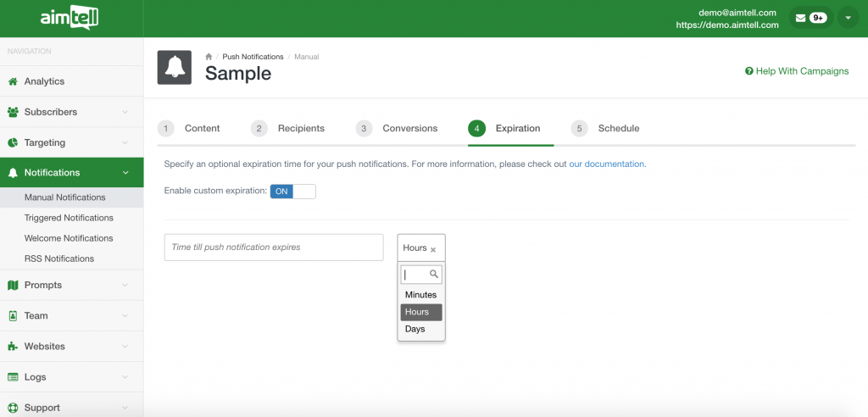Open the Hours time unit dropdown
The height and width of the screenshot is (417, 868).
420,247
